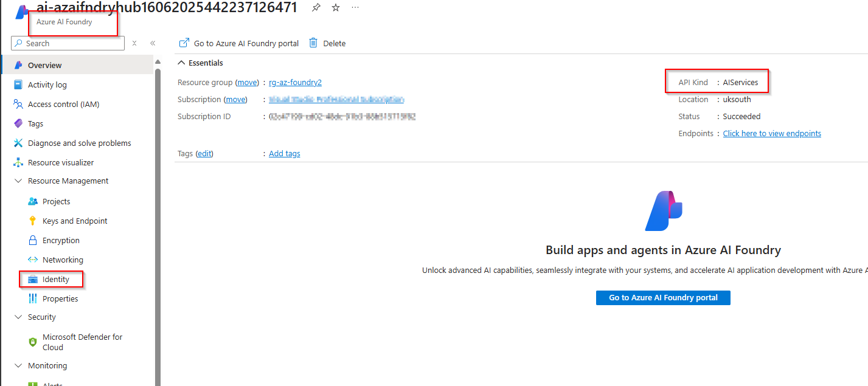Click the Encryption lock icon
This screenshot has width=868, height=386.
(33, 240)
